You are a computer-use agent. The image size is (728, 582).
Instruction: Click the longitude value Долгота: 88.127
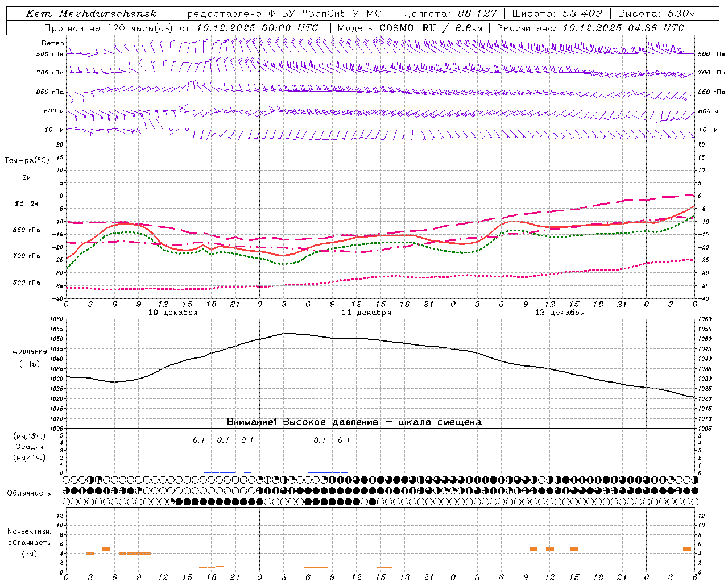click(450, 14)
